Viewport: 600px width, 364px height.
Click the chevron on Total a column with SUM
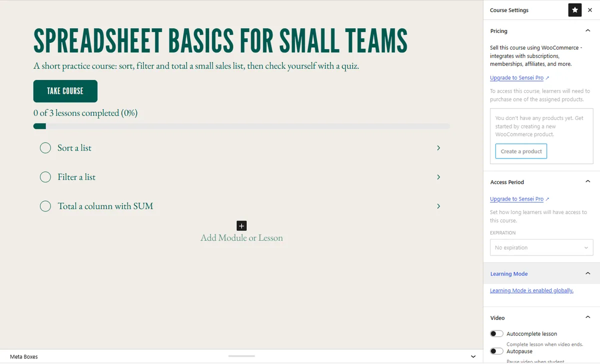pos(438,206)
